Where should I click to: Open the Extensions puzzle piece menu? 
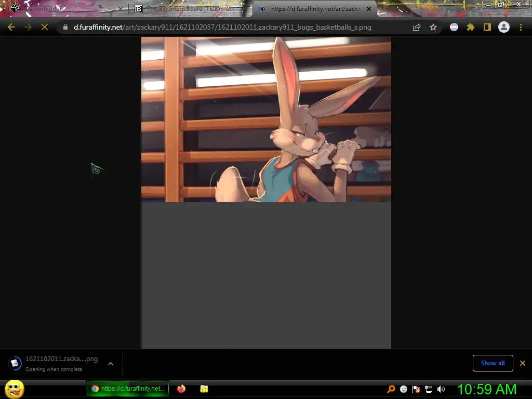pos(471,27)
